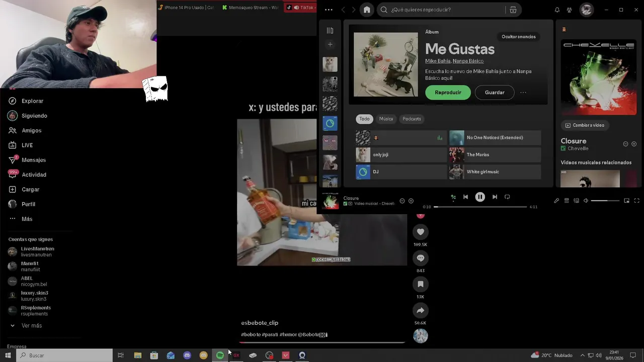Go forward with the Spotify forward arrow
Viewport: 644px width, 362px height.
click(353, 10)
